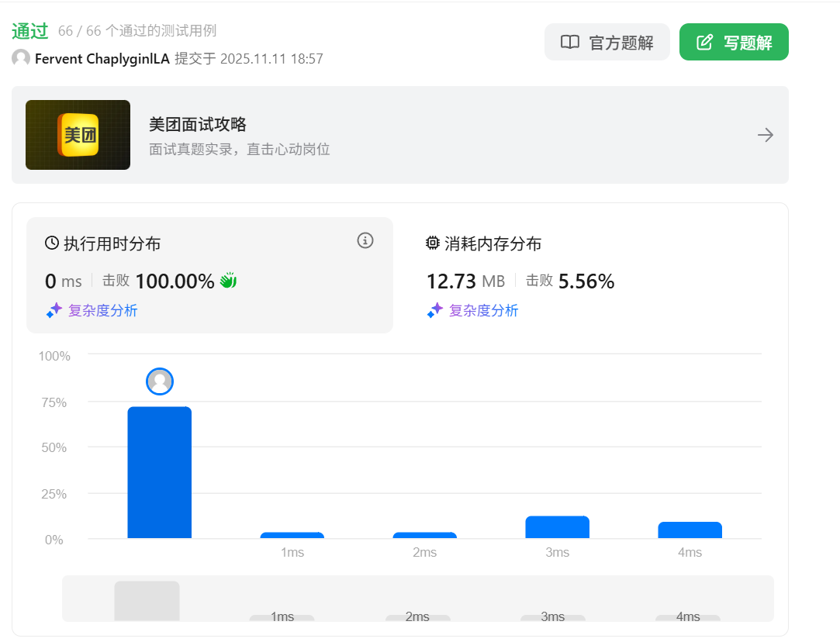
Task: Click the gray range selector handle in mini chart
Action: [147, 601]
